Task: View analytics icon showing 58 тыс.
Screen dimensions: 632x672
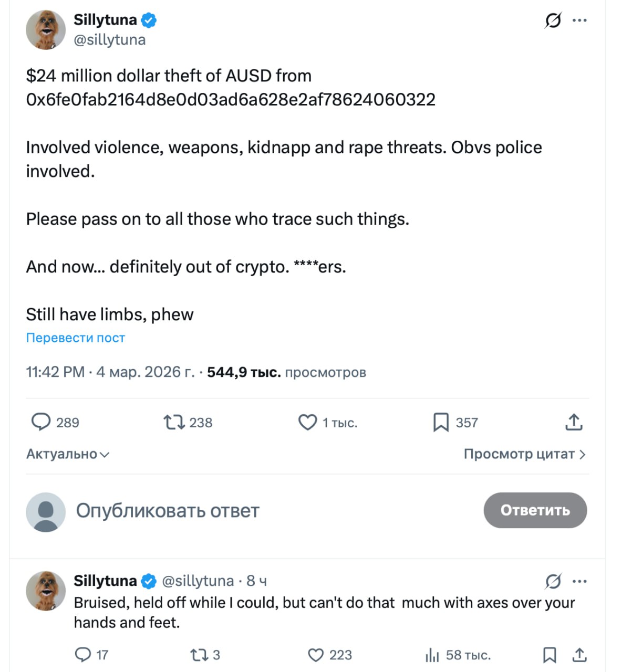Action: point(432,655)
